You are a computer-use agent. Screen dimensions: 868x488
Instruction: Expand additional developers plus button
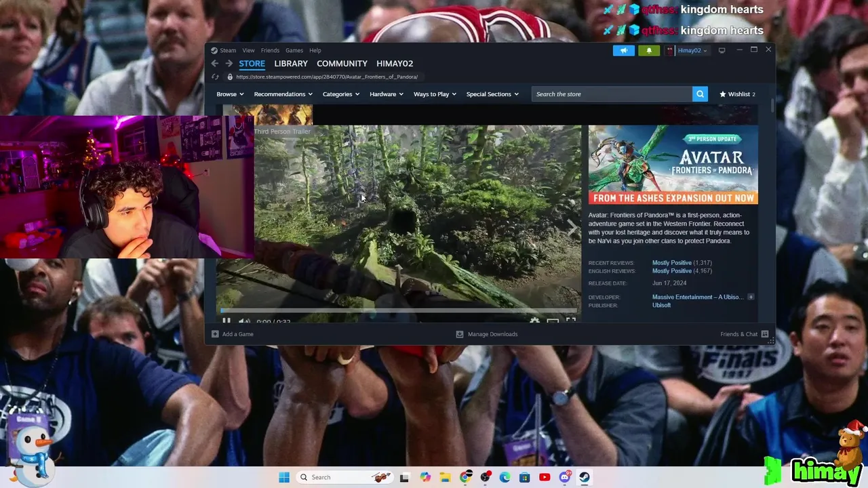click(x=751, y=297)
